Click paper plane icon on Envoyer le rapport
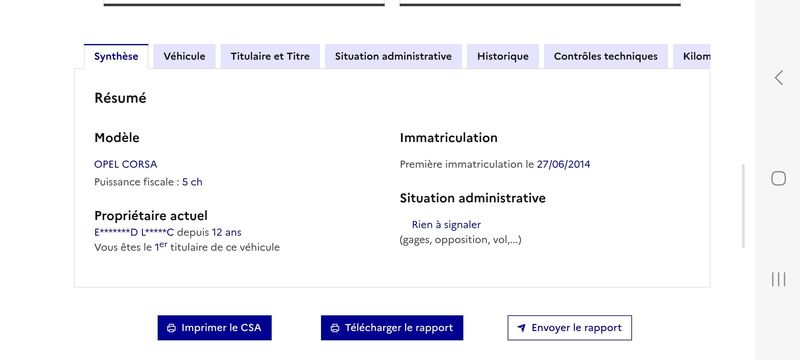This screenshot has width=800, height=360. click(x=521, y=328)
